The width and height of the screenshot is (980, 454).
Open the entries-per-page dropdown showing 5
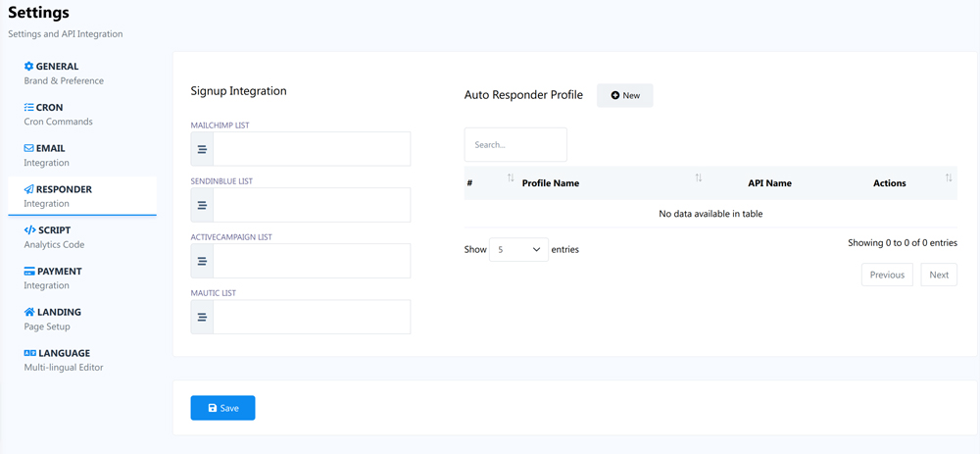pos(518,250)
